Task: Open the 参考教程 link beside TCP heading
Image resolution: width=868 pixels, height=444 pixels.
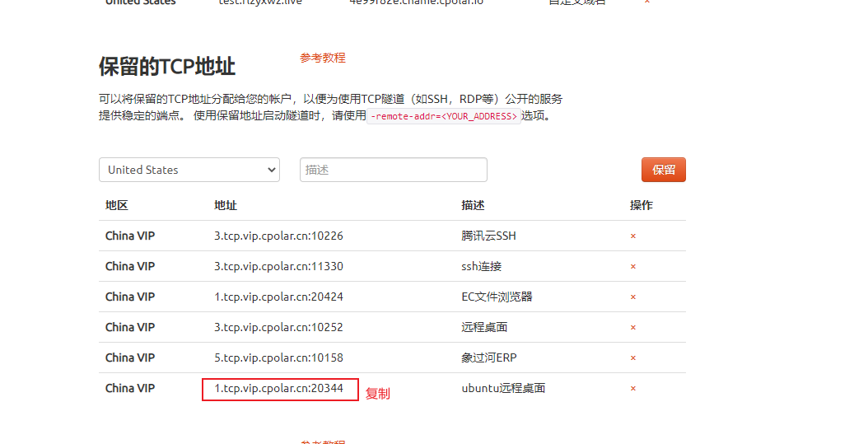Action: (x=323, y=58)
